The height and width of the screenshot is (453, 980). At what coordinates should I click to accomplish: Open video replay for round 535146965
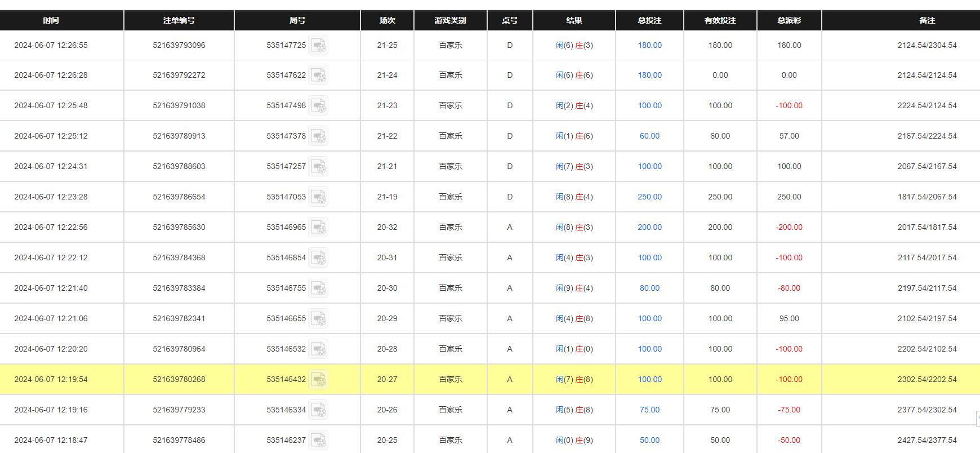(319, 228)
